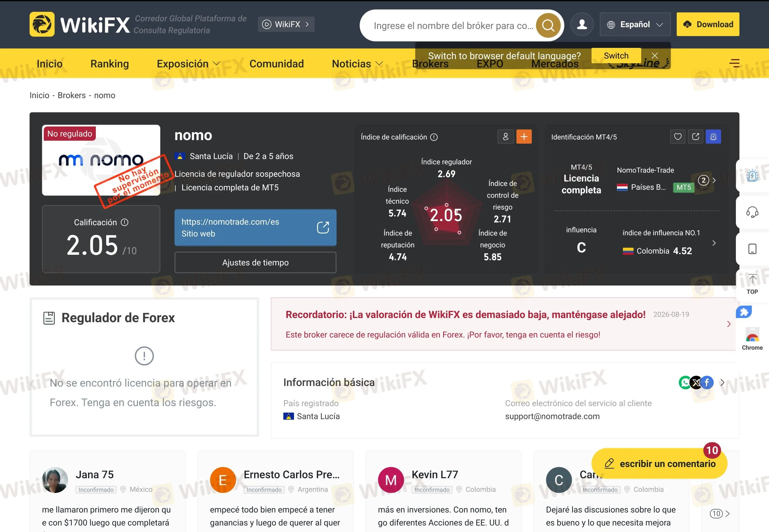
Task: Click the search magnifier button
Action: pyautogui.click(x=548, y=25)
